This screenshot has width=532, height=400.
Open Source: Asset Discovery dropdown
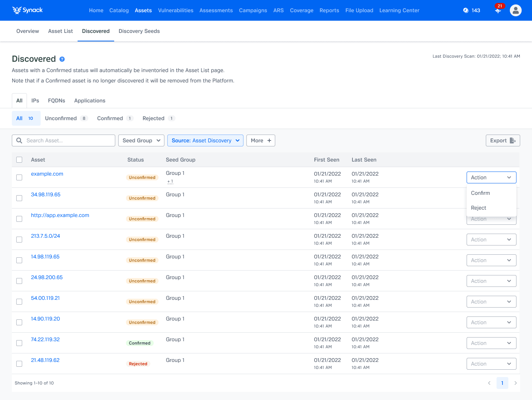coord(205,140)
